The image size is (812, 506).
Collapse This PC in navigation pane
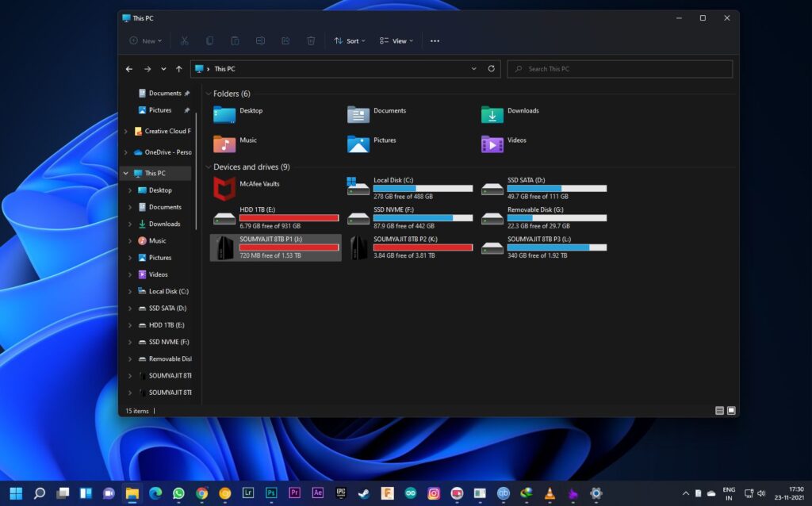[x=126, y=173]
